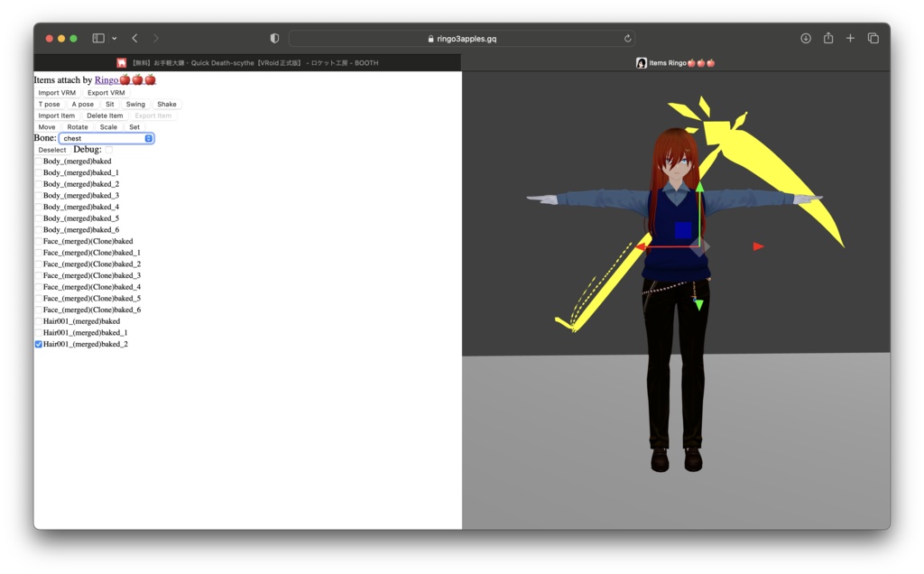This screenshot has width=924, height=574.
Task: Open the sidebar options dropdown chevron
Action: (115, 38)
